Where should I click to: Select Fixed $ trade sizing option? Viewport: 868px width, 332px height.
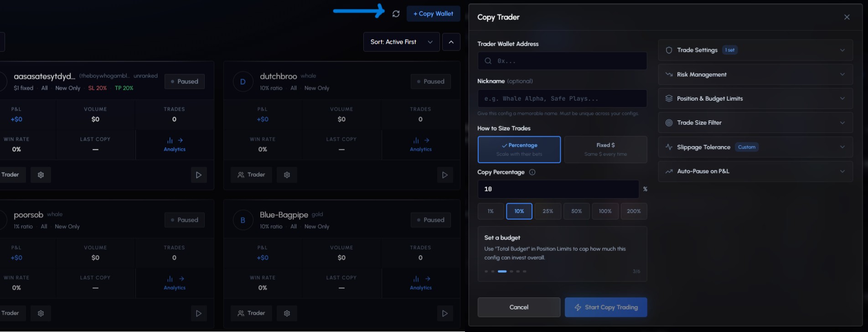tap(605, 149)
